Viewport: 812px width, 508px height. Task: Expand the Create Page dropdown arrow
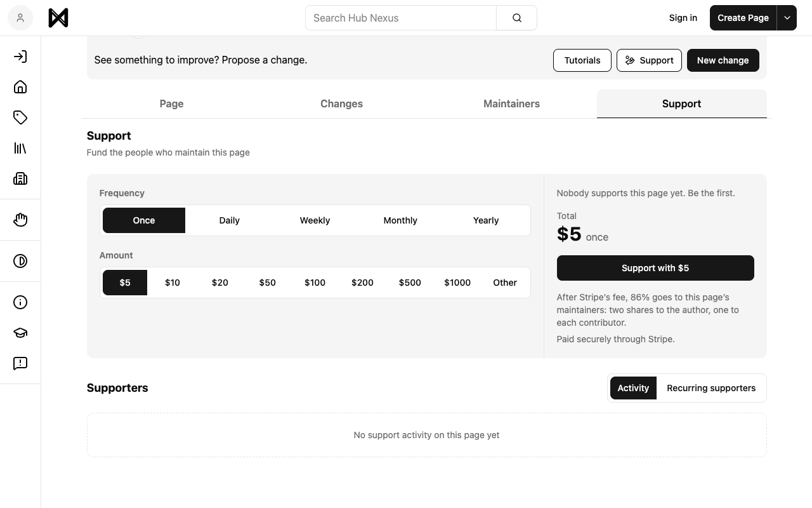(x=787, y=18)
